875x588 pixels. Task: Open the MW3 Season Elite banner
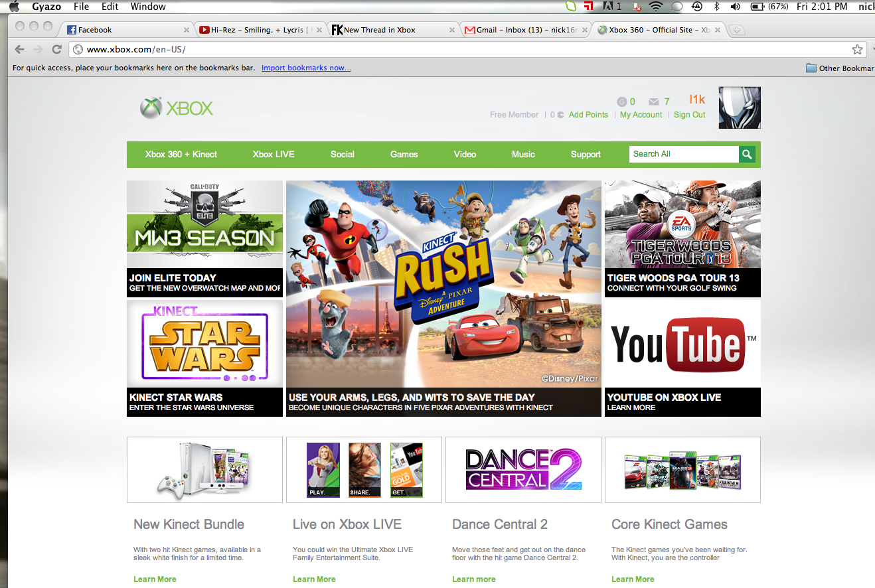tap(204, 239)
